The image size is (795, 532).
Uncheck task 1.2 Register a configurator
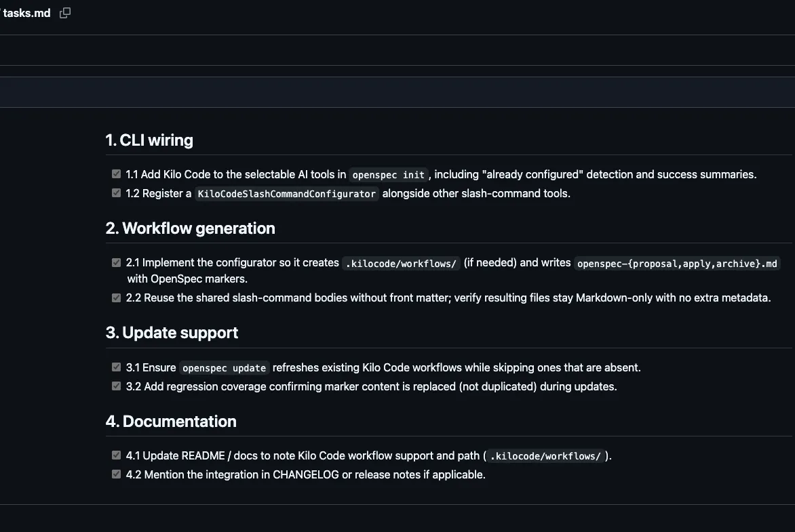117,193
